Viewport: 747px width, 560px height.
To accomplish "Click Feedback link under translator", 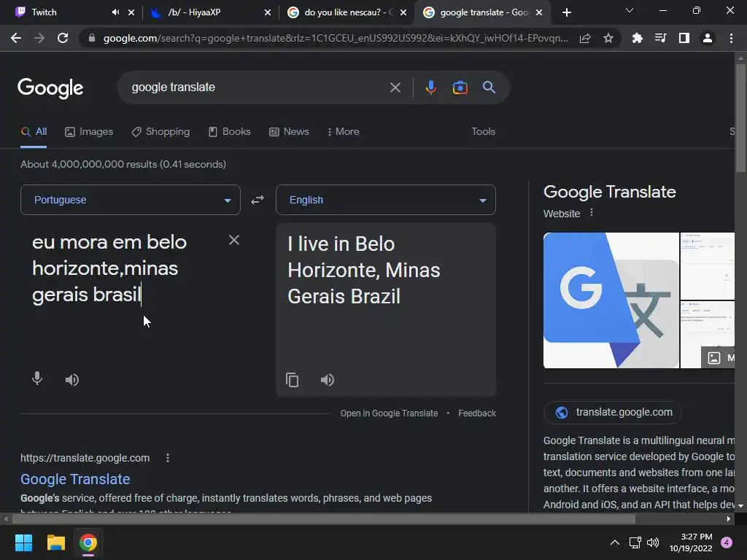I will tap(477, 413).
